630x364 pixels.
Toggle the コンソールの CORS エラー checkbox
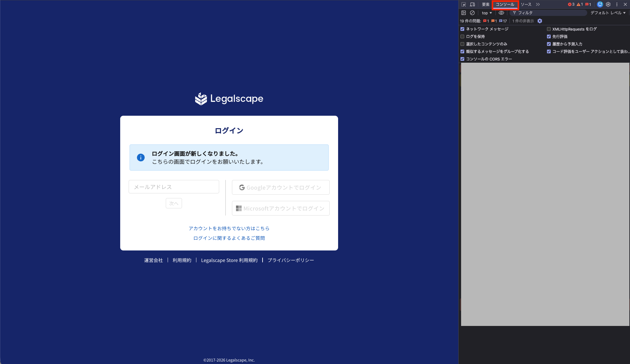click(x=462, y=59)
